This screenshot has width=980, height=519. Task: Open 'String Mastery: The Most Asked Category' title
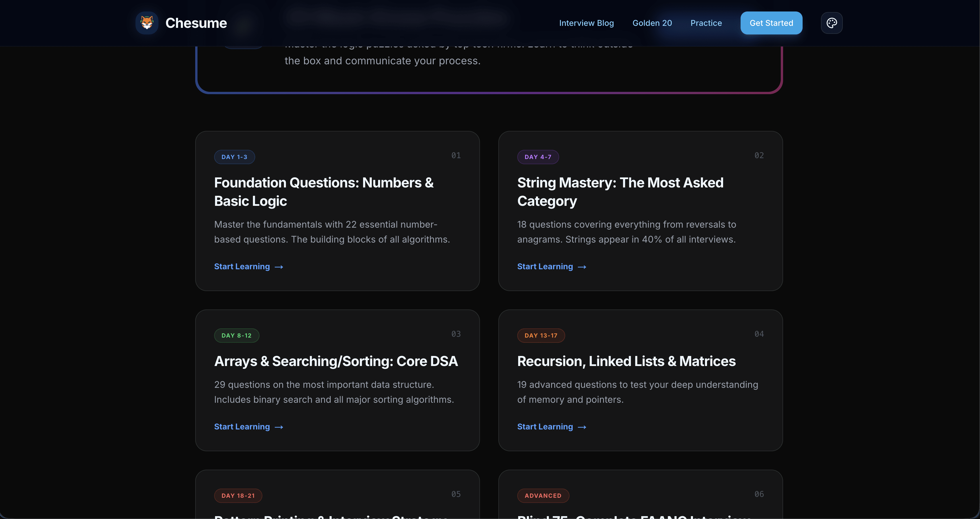[x=620, y=192]
